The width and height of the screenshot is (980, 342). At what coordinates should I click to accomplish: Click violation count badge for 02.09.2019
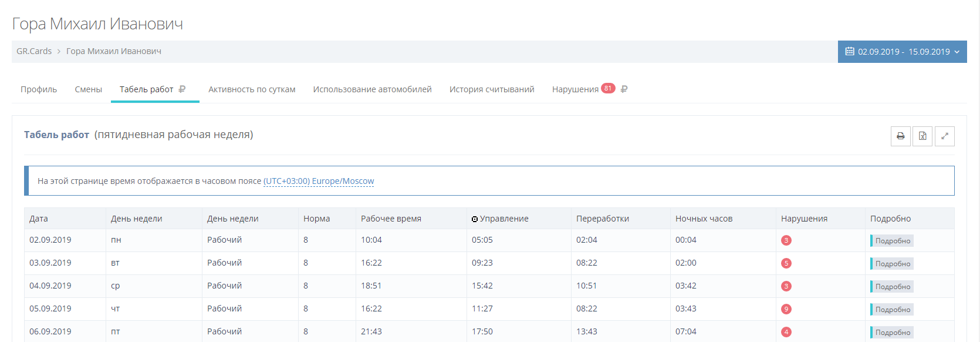(x=786, y=240)
